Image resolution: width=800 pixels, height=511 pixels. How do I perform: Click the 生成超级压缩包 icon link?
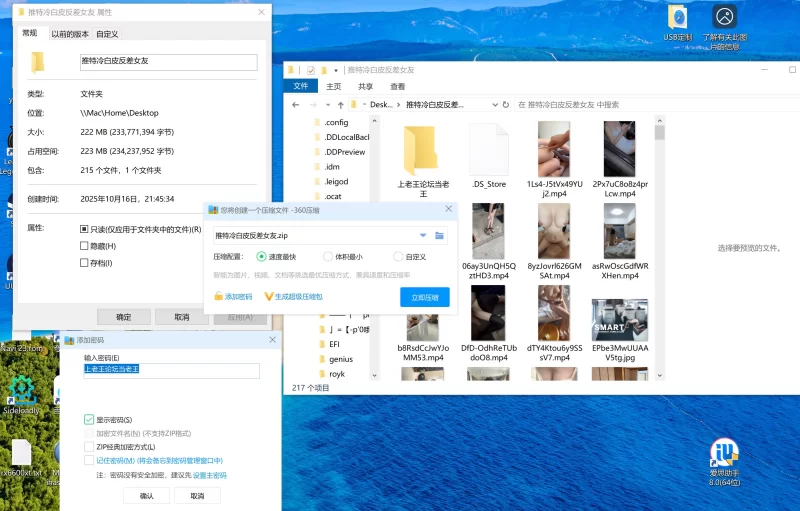[268, 296]
